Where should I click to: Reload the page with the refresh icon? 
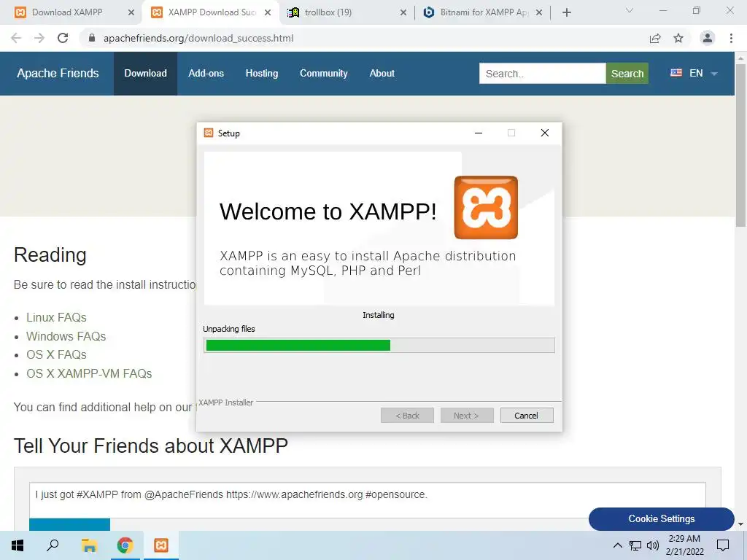coord(63,38)
